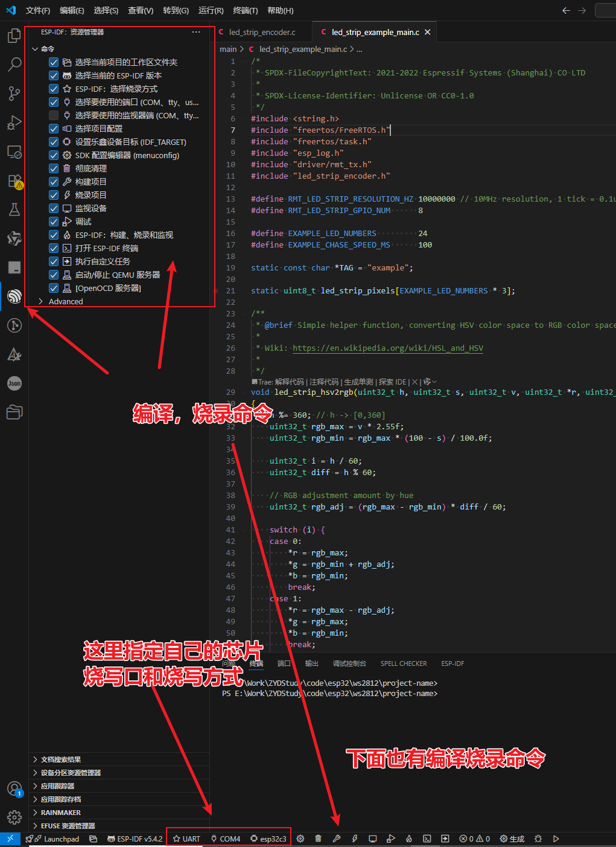Click the build project wrench icon in status bar
616x847 pixels.
[x=337, y=839]
